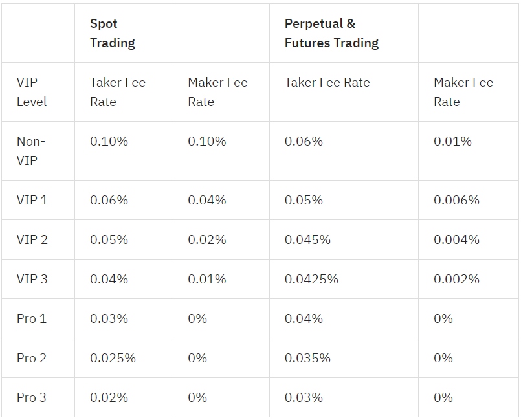Image resolution: width=521 pixels, height=420 pixels.
Task: Select the VIP Level column label
Action: click(32, 92)
